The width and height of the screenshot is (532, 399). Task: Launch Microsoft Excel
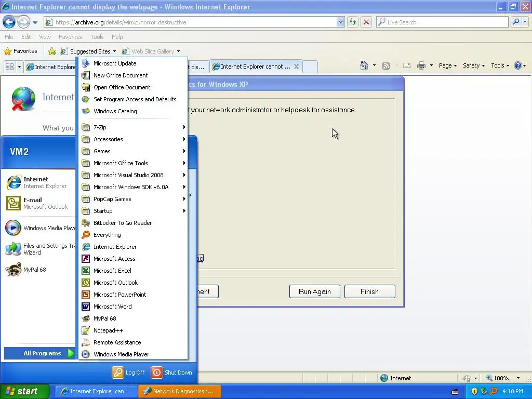pos(133,270)
